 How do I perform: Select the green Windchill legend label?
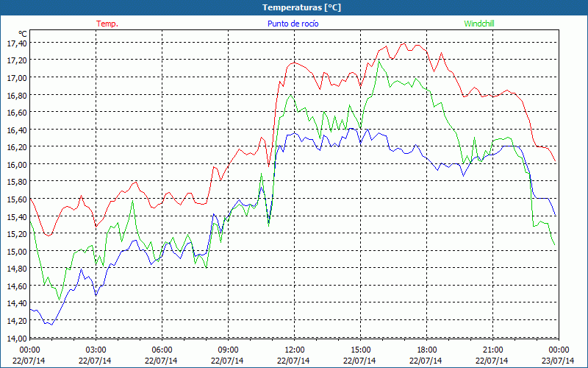point(479,24)
